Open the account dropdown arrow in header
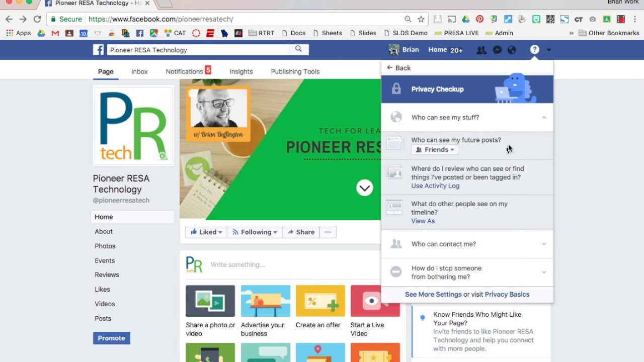644x362 pixels. coord(548,50)
